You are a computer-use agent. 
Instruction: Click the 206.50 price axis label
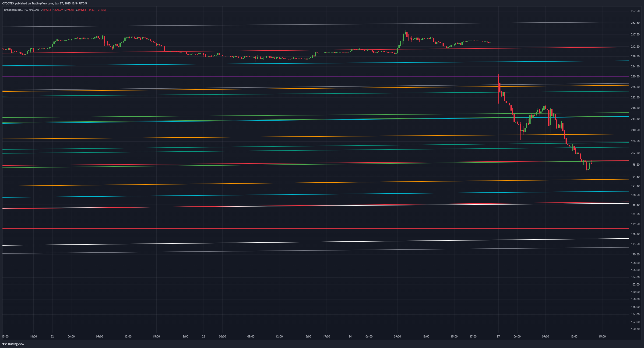point(635,141)
